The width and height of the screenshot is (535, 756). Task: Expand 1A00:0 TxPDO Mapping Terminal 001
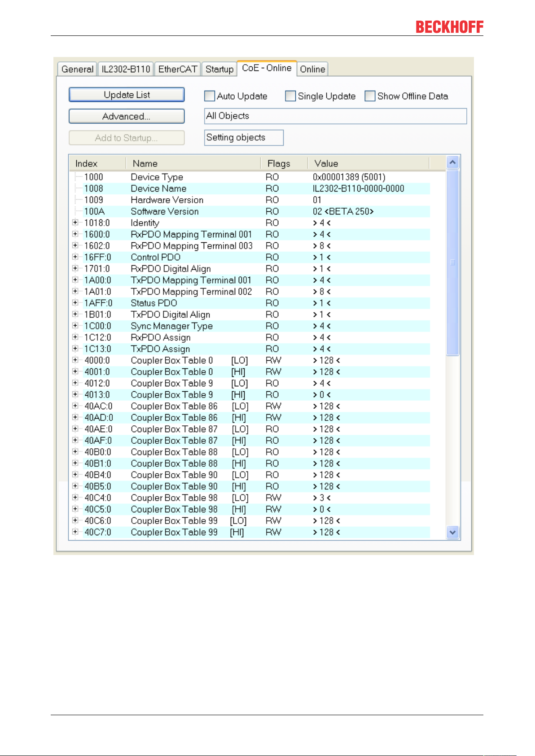pos(75,280)
